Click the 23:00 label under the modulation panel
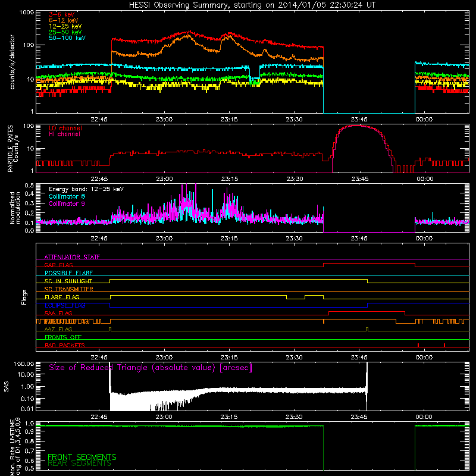The width and height of the screenshot is (476, 476). point(164,239)
